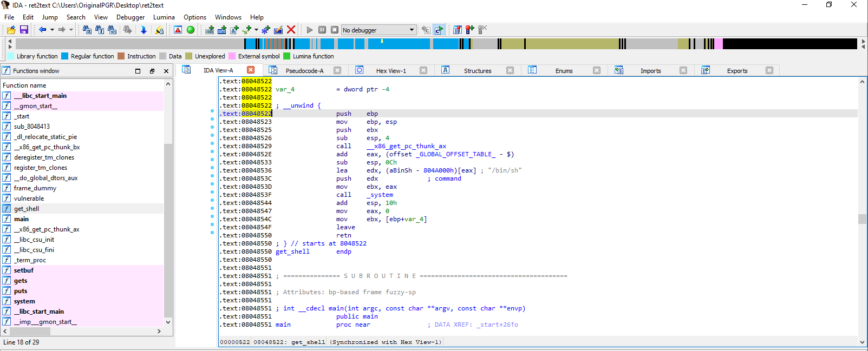Click the External symbol legend color swatch

[232, 56]
